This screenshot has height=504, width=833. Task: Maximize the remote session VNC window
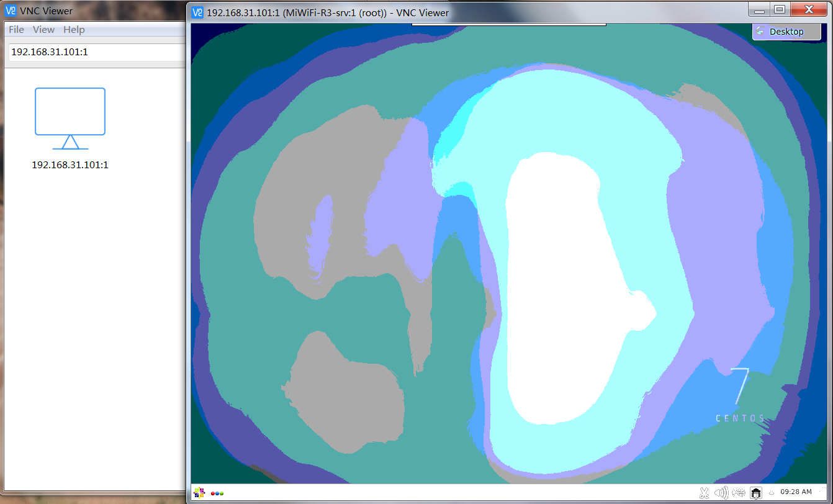point(780,9)
